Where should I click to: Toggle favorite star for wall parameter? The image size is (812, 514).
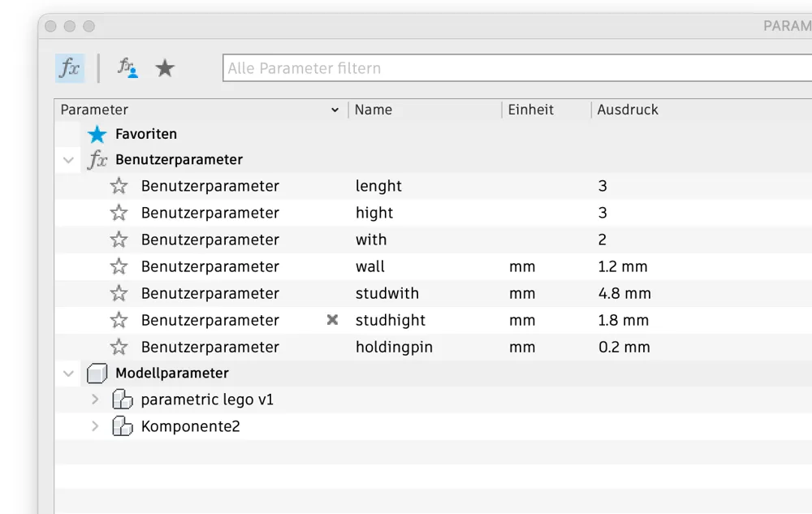[x=119, y=266]
